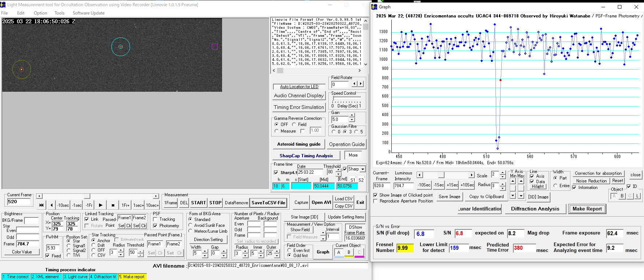Increase the graph Scale spinner value

pyautogui.click(x=503, y=173)
